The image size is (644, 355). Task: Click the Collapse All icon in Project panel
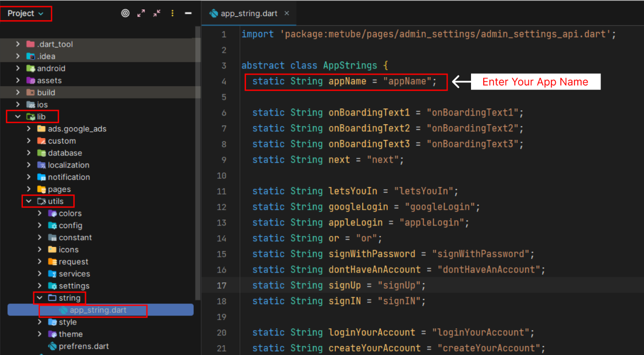pyautogui.click(x=156, y=13)
